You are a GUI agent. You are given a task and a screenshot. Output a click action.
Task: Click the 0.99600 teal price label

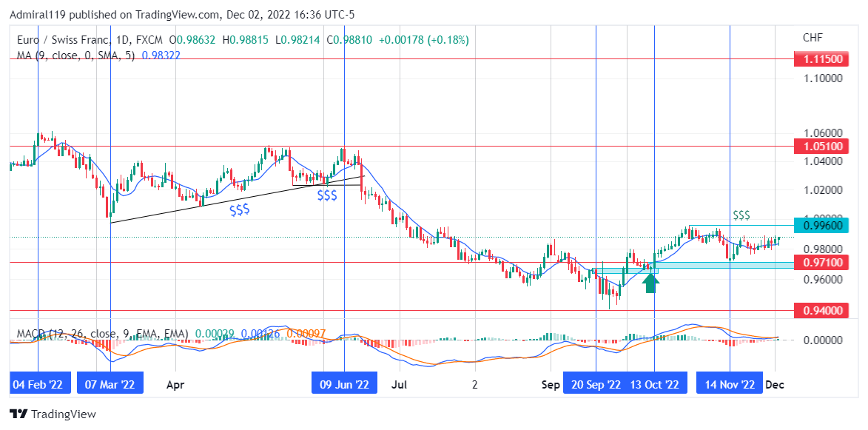pos(821,225)
